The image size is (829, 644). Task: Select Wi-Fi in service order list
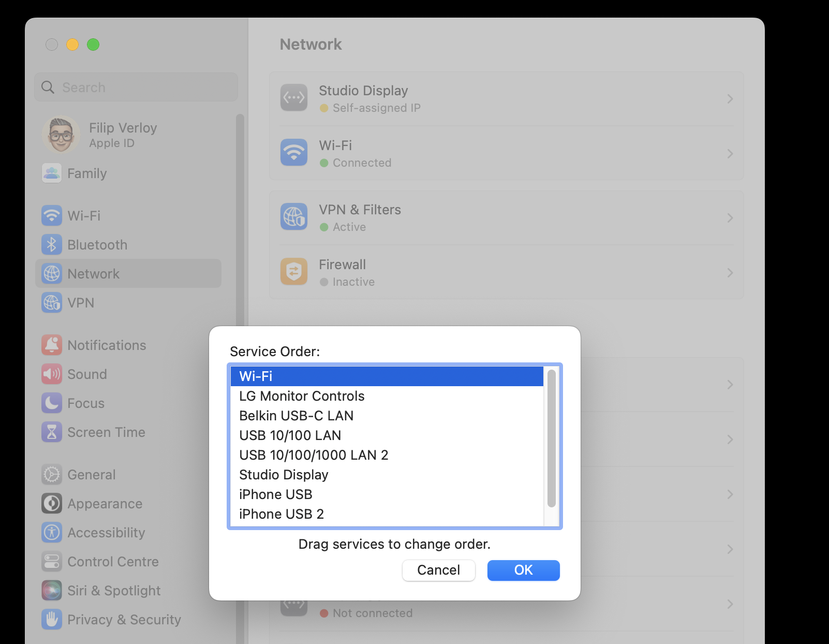click(x=387, y=376)
